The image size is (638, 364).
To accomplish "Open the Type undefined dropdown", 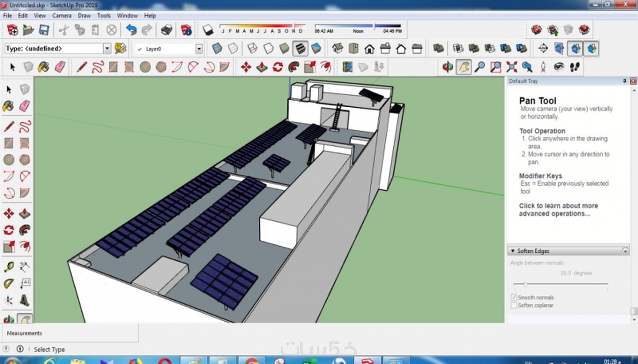I will [x=107, y=48].
